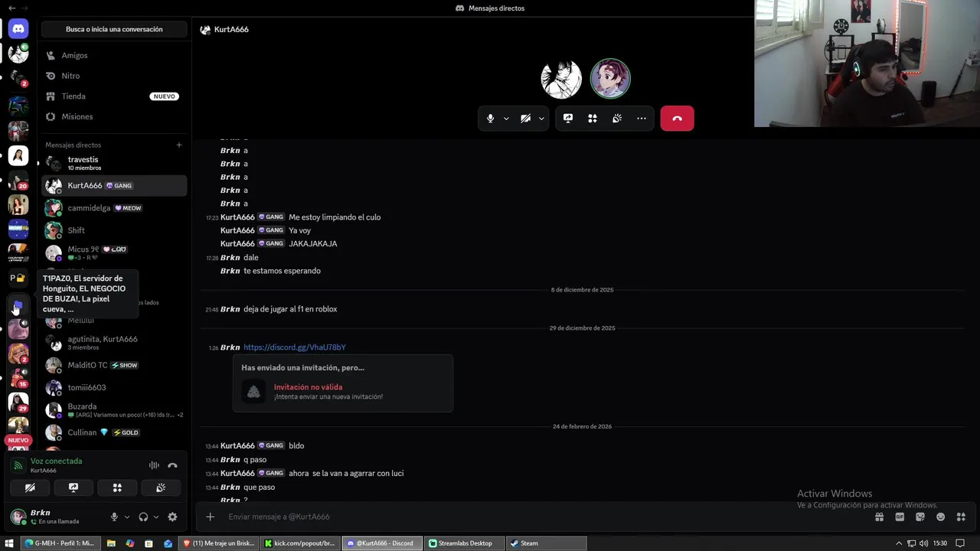
Task: Switch to Steam in taskbar
Action: [x=547, y=543]
